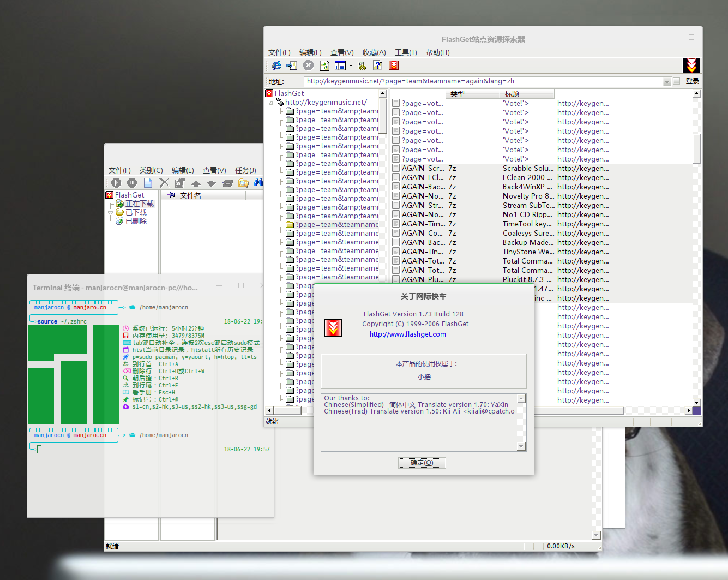Viewport: 728px width, 580px height.
Task: Click scroll-up arrow in About dialog thanks box
Action: click(x=521, y=399)
